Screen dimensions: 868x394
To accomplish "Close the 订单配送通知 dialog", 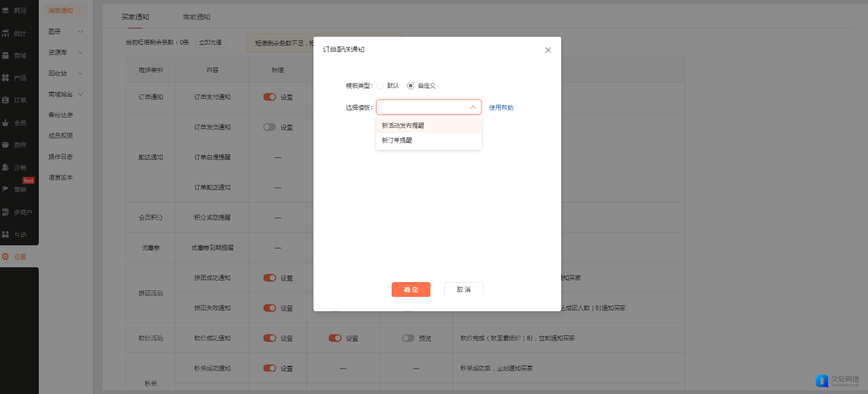I will point(548,50).
